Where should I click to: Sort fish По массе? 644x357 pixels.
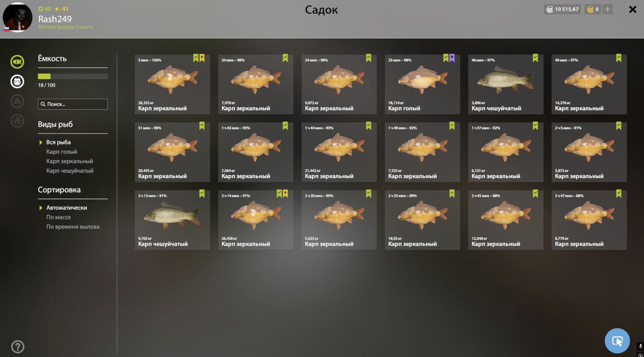pos(58,217)
